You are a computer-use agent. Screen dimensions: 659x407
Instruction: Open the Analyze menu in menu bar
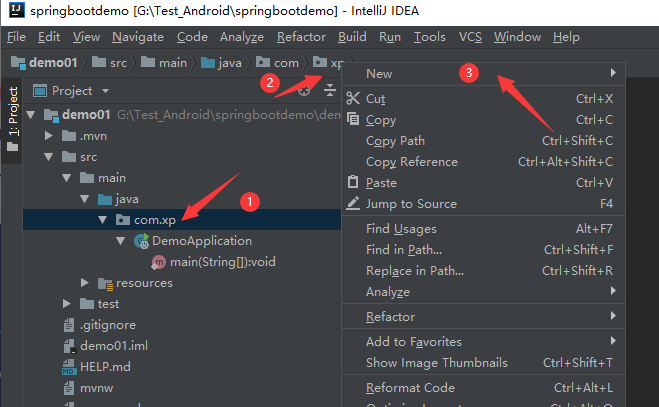click(x=242, y=37)
